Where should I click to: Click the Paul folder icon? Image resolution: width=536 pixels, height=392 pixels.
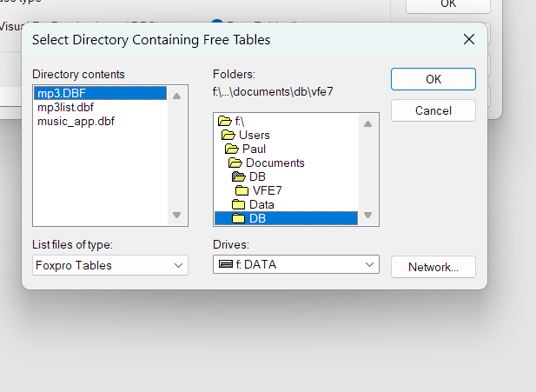[x=232, y=149]
